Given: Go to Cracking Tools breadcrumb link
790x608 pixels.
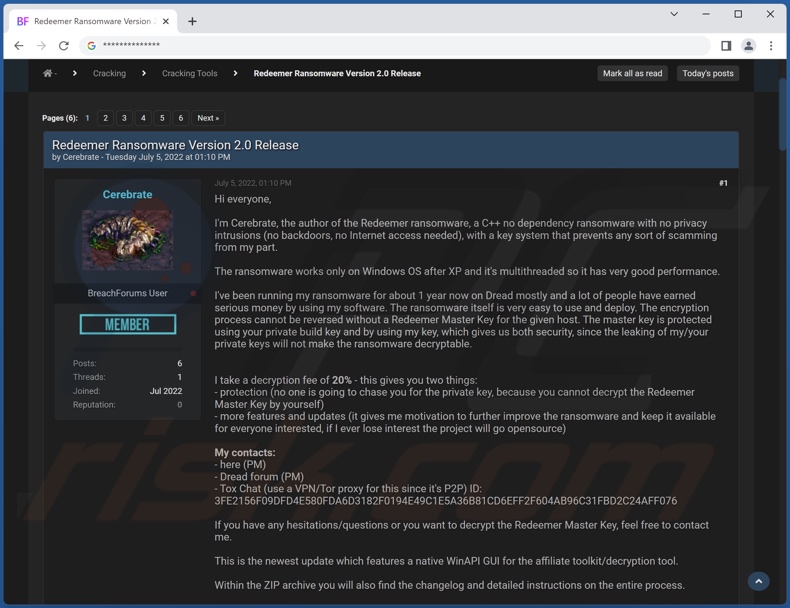Looking at the screenshot, I should (x=189, y=74).
